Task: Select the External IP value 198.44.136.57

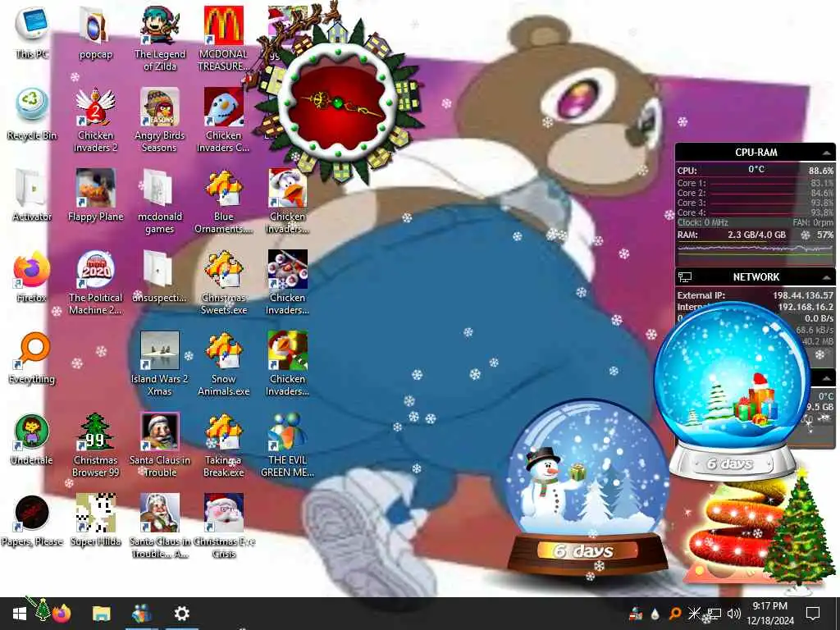Action: 802,295
